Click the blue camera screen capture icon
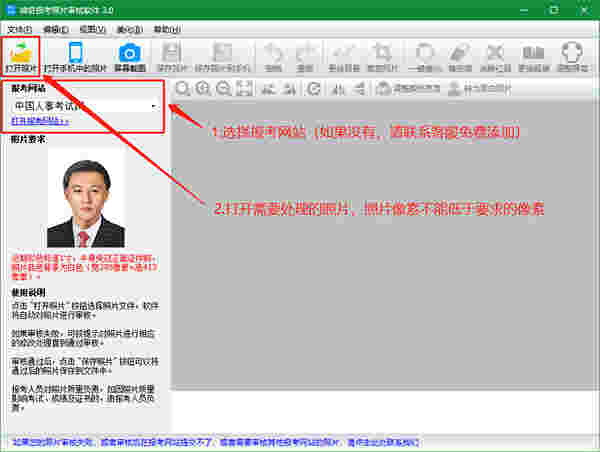 [130, 53]
